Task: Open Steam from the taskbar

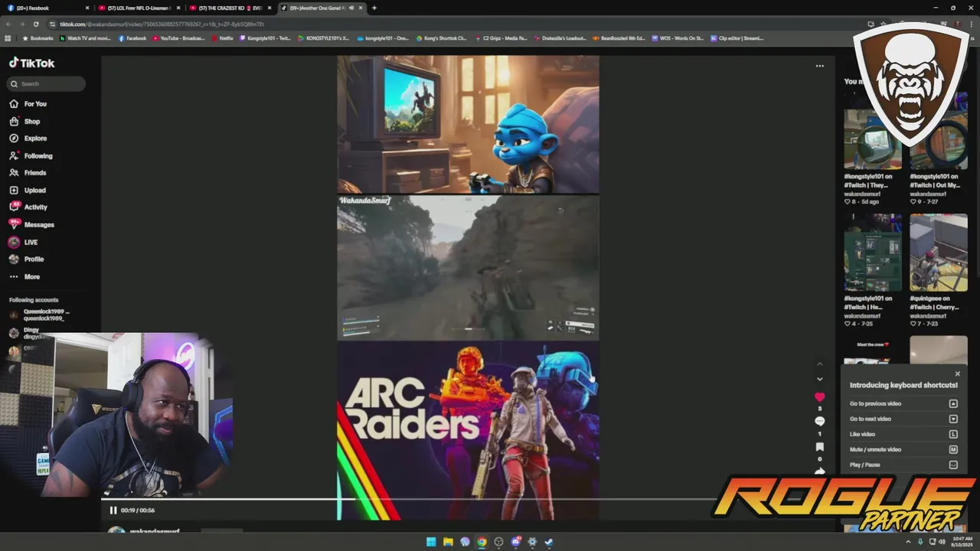Action: (x=549, y=542)
